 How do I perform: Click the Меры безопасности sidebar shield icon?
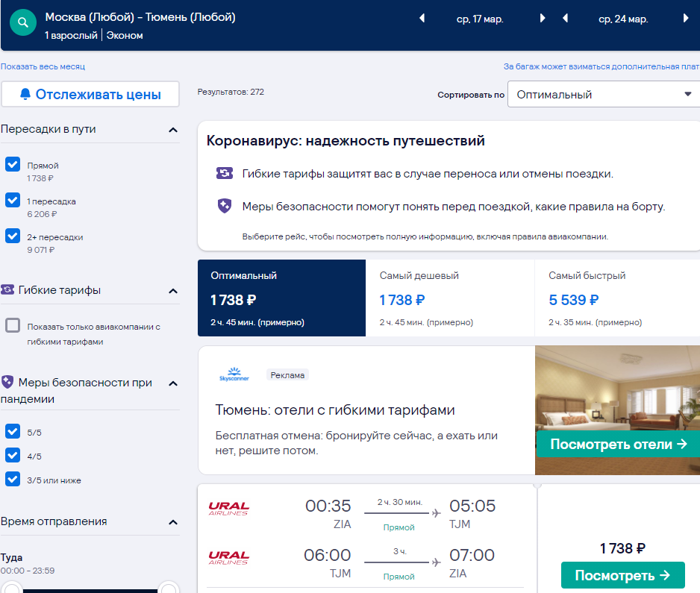click(x=7, y=382)
